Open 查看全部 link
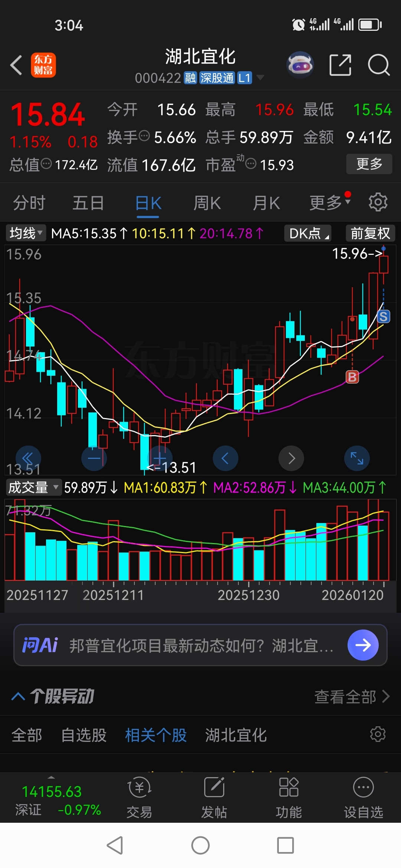Screen dimensions: 401x868 pos(352,697)
